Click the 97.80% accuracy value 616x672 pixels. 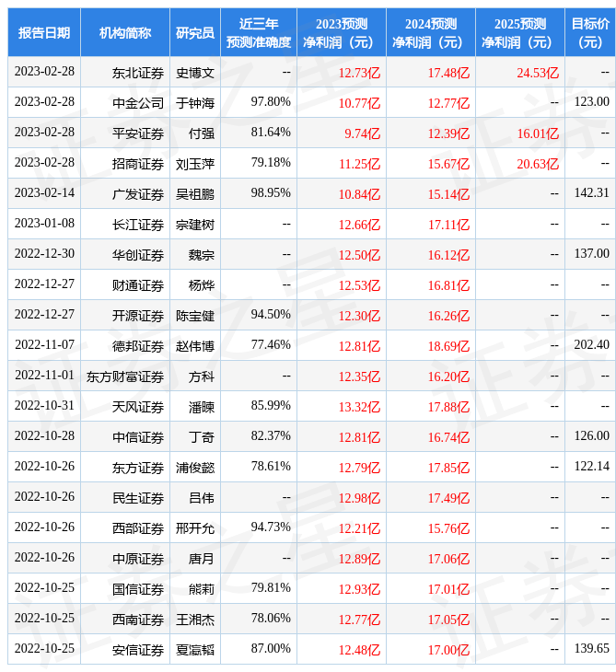pyautogui.click(x=271, y=101)
